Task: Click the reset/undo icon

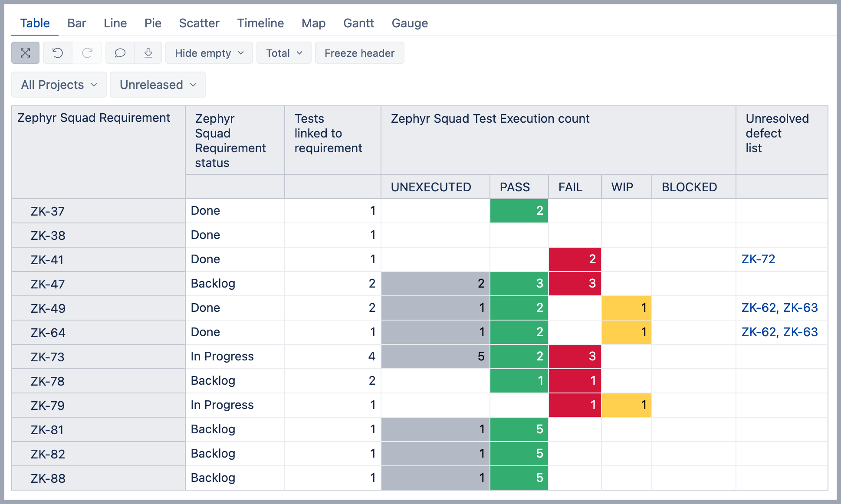Action: (x=57, y=53)
